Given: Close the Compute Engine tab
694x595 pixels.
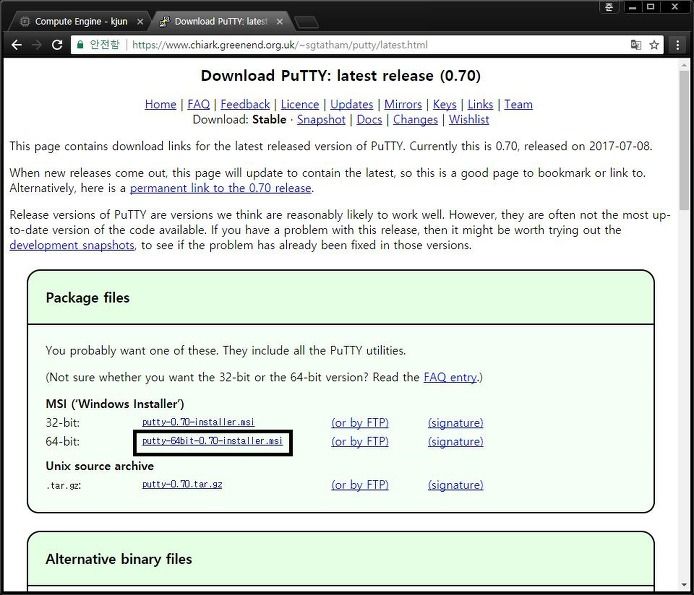Looking at the screenshot, I should [140, 21].
